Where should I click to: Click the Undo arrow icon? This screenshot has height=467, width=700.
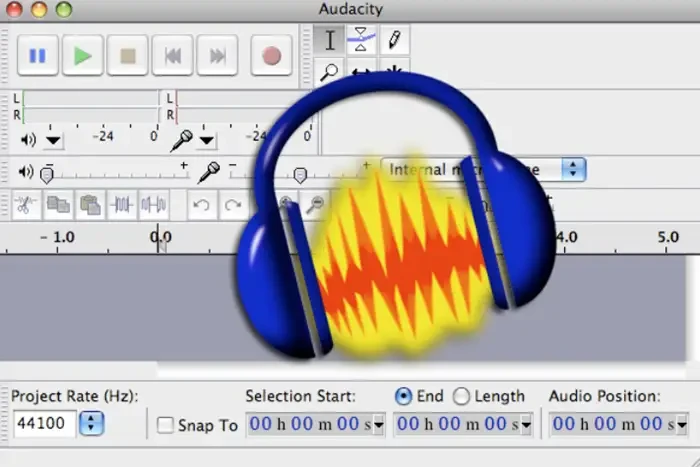point(201,205)
